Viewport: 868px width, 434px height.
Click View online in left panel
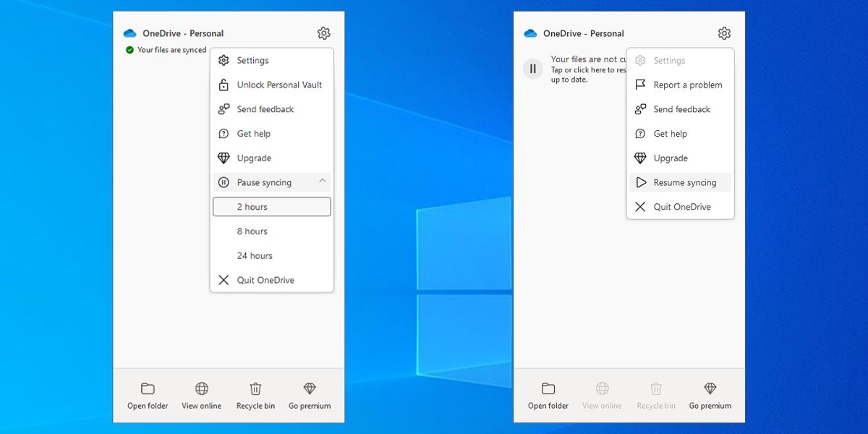click(x=202, y=396)
